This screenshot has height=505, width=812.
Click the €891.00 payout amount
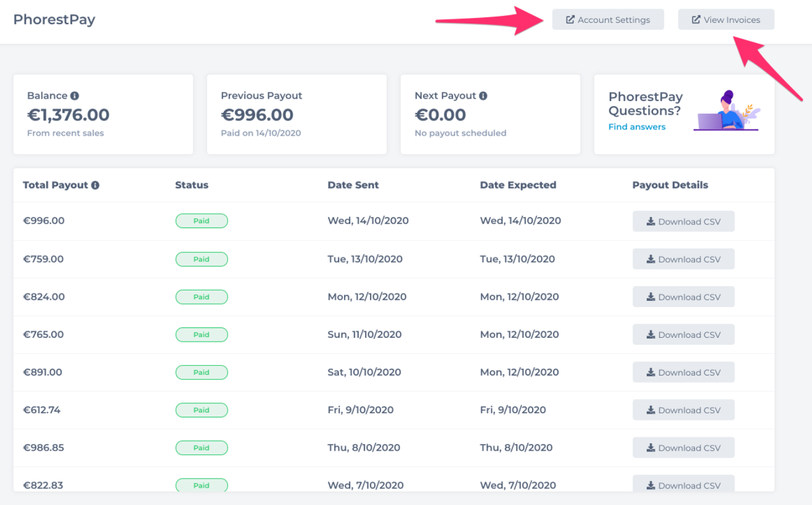(43, 372)
